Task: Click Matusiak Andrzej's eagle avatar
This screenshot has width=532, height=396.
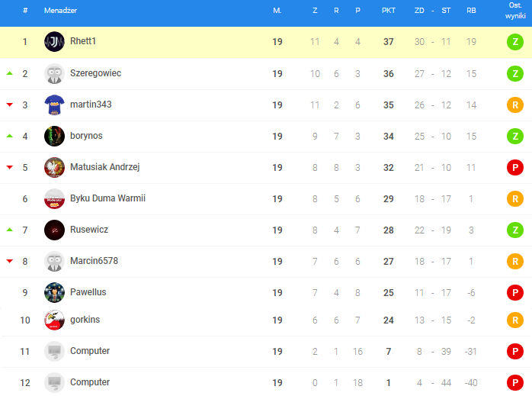Action: pyautogui.click(x=54, y=167)
